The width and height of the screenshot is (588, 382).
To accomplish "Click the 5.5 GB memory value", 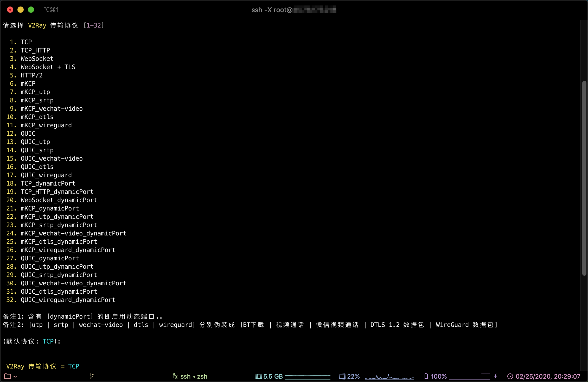I will tap(273, 376).
